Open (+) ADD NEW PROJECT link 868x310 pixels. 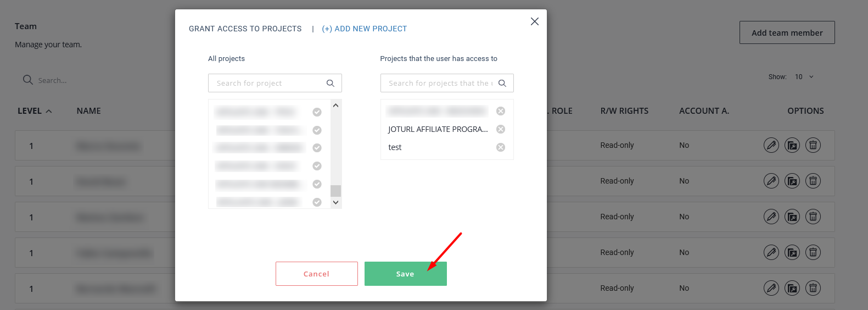[x=365, y=29]
